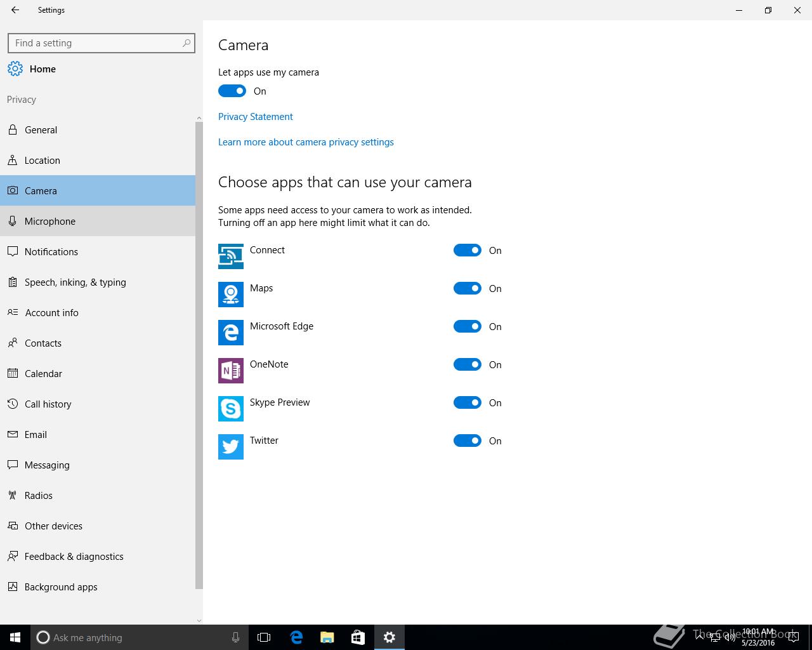Open Learn more about camera privacy settings
The image size is (812, 650).
pyautogui.click(x=306, y=142)
